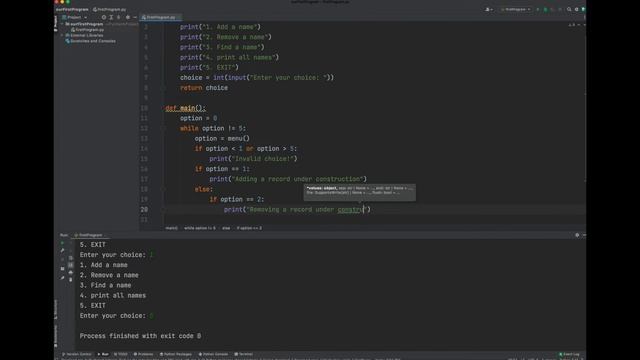
Task: Open the Project view selector dropdown
Action: pyautogui.click(x=75, y=18)
